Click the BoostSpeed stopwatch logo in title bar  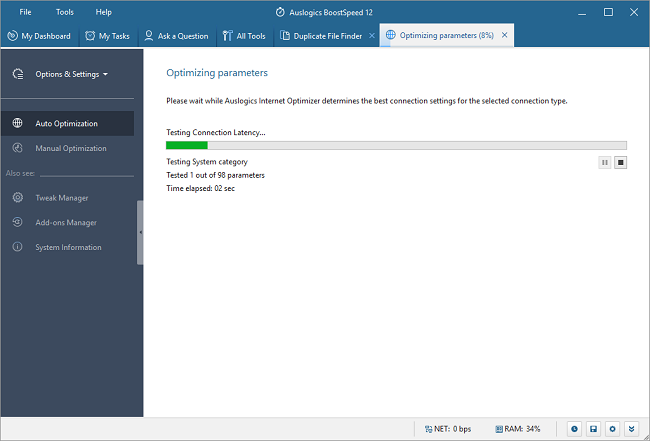[280, 12]
